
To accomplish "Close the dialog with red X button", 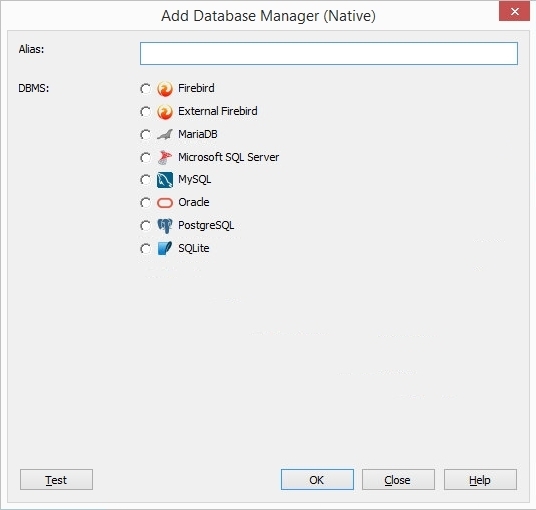I will point(514,12).
